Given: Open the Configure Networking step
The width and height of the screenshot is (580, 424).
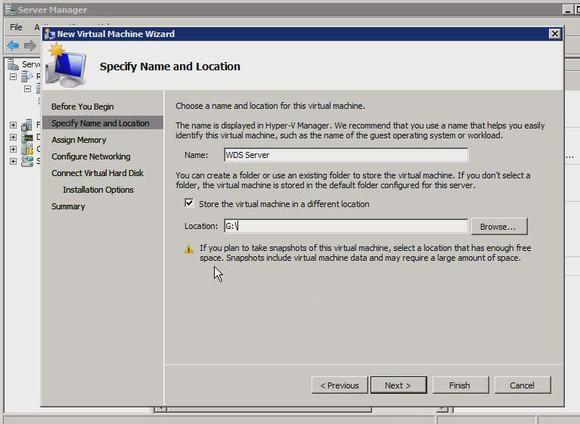Looking at the screenshot, I should click(x=91, y=157).
